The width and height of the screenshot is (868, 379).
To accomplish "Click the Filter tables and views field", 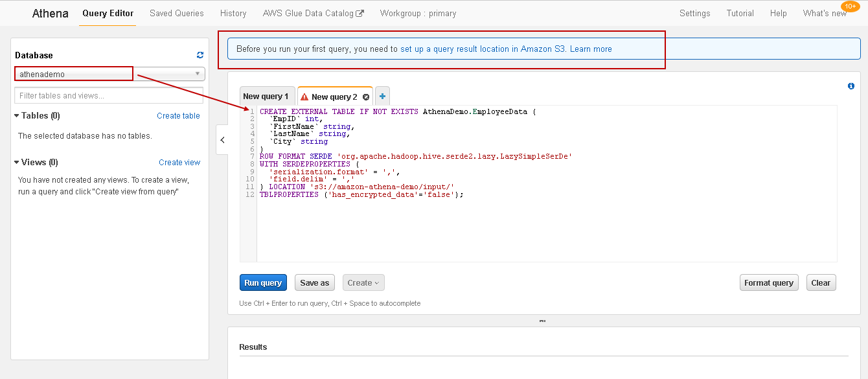I will pyautogui.click(x=108, y=95).
